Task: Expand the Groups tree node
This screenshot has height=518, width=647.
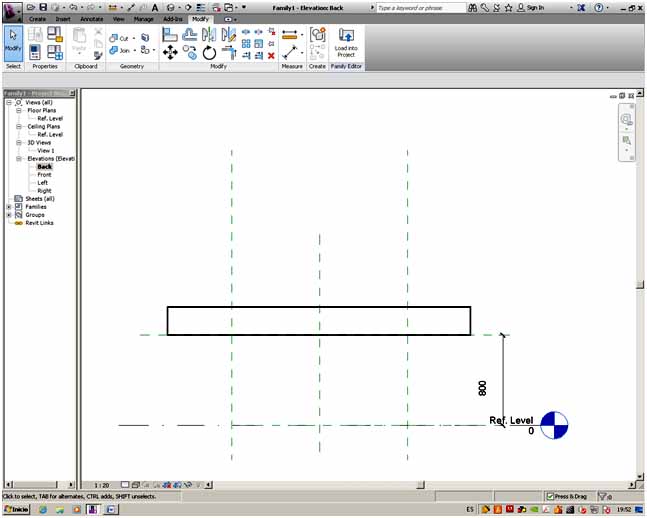Action: (9, 215)
